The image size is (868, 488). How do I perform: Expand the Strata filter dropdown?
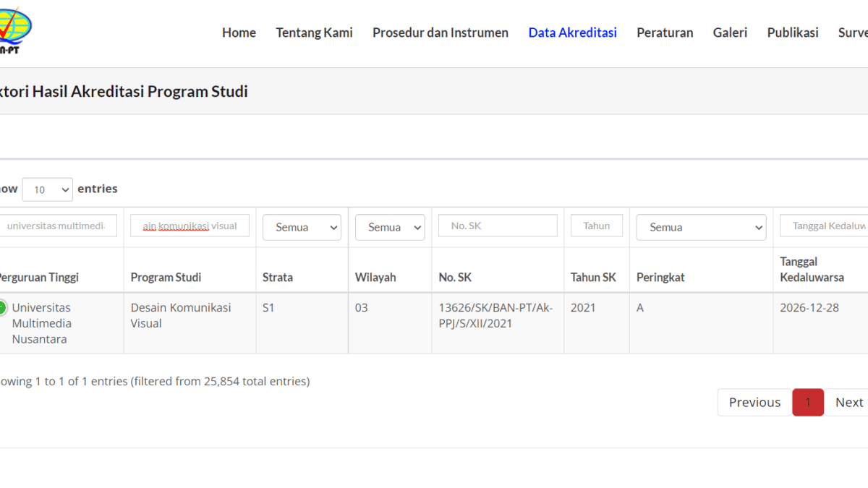[302, 227]
